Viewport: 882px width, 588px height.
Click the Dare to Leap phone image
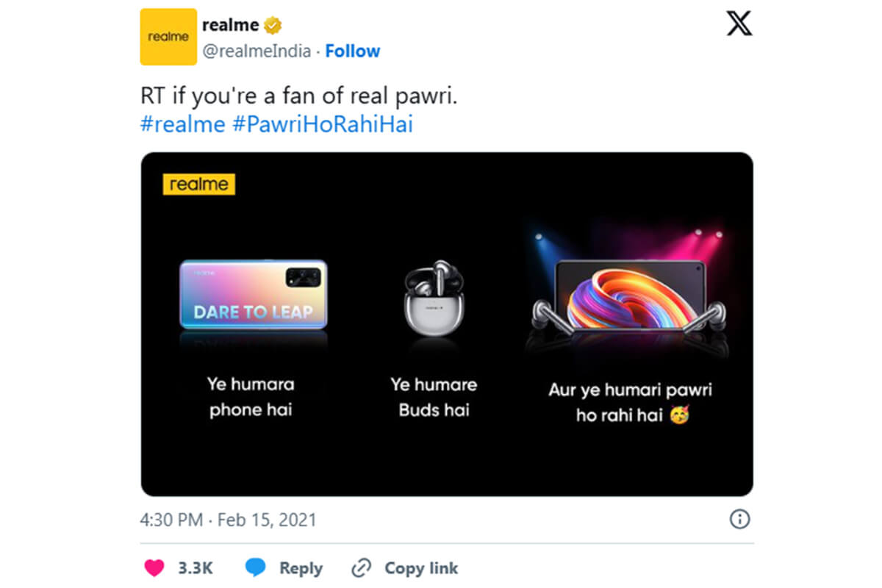point(253,294)
